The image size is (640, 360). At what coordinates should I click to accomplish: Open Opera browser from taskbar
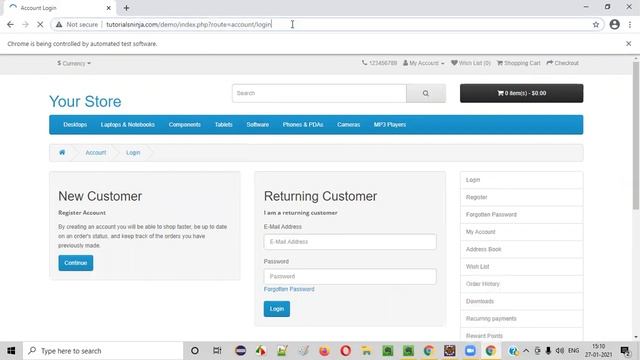[x=345, y=351]
